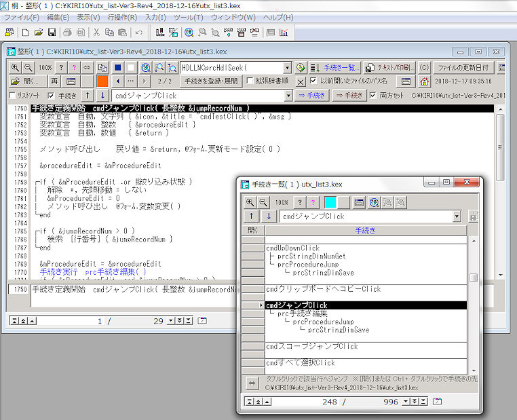
Task: Click the orange color swatch
Action: pyautogui.click(x=102, y=81)
